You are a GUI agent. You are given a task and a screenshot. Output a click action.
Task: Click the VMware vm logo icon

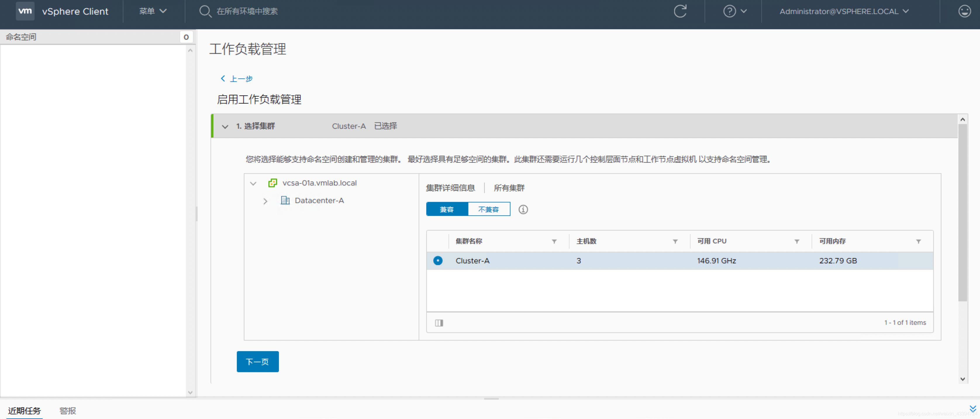point(25,11)
